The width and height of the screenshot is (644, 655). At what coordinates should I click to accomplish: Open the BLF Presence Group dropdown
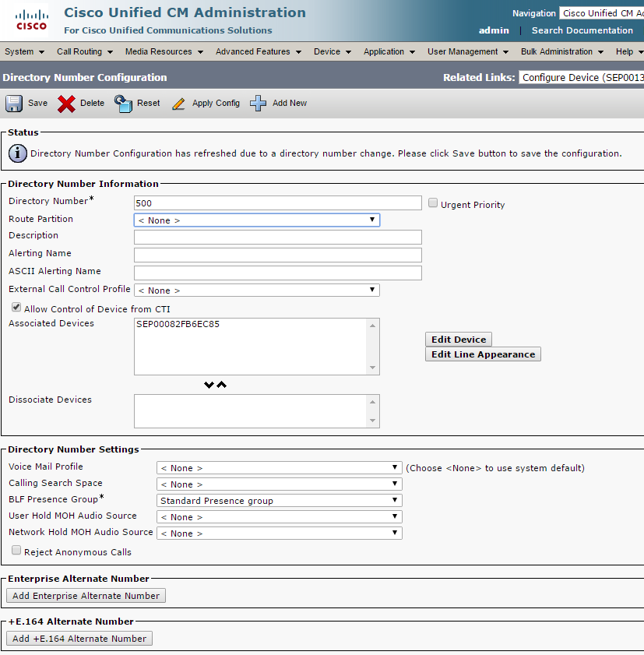[x=280, y=501]
